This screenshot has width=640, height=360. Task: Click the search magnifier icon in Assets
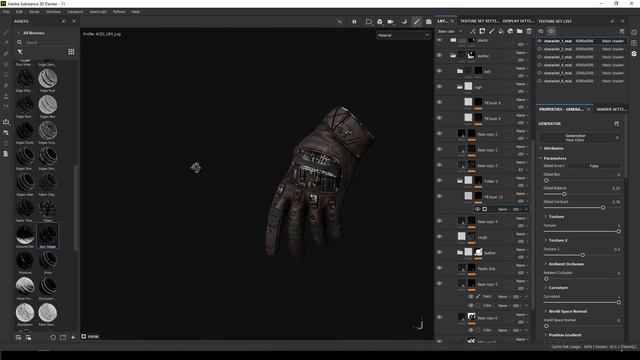pyautogui.click(x=19, y=42)
